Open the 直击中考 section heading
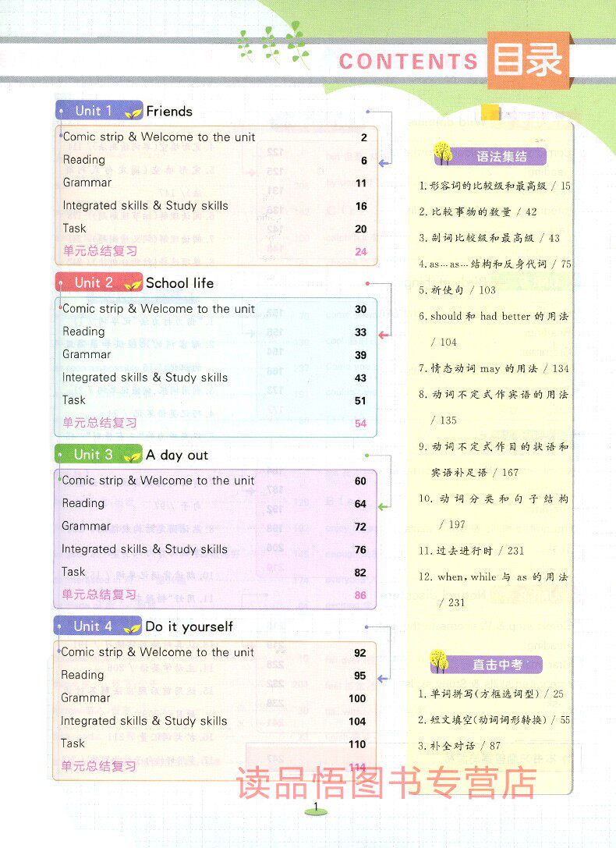 click(x=497, y=665)
